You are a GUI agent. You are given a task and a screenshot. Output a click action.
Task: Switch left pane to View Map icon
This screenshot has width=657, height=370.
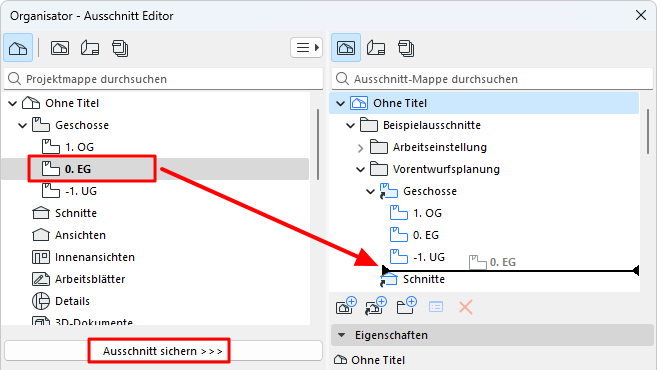click(60, 48)
